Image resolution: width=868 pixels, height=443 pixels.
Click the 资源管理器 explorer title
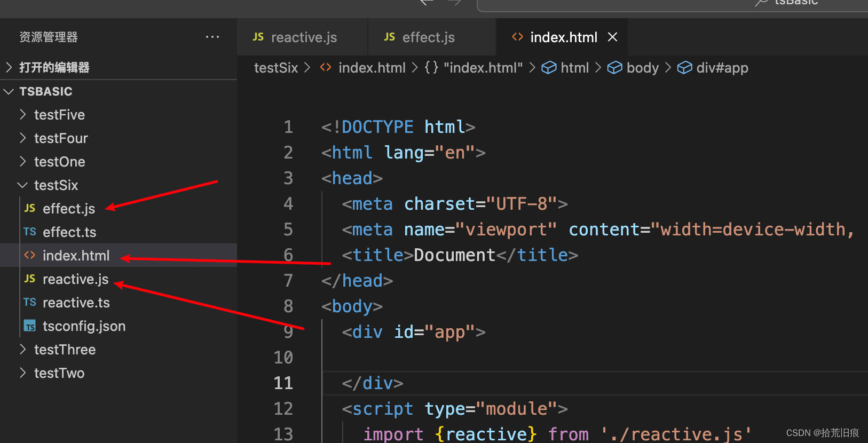[x=49, y=37]
